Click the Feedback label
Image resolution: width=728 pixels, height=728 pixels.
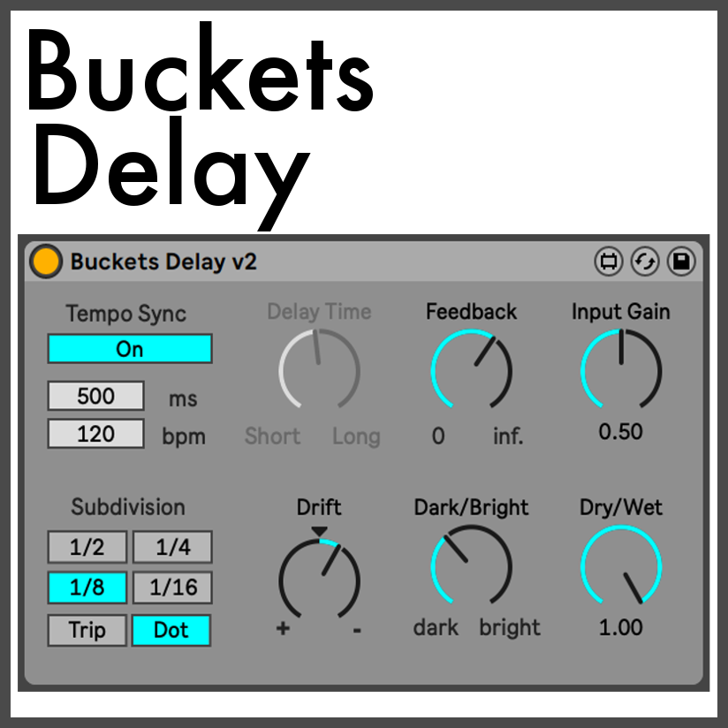[x=471, y=312]
